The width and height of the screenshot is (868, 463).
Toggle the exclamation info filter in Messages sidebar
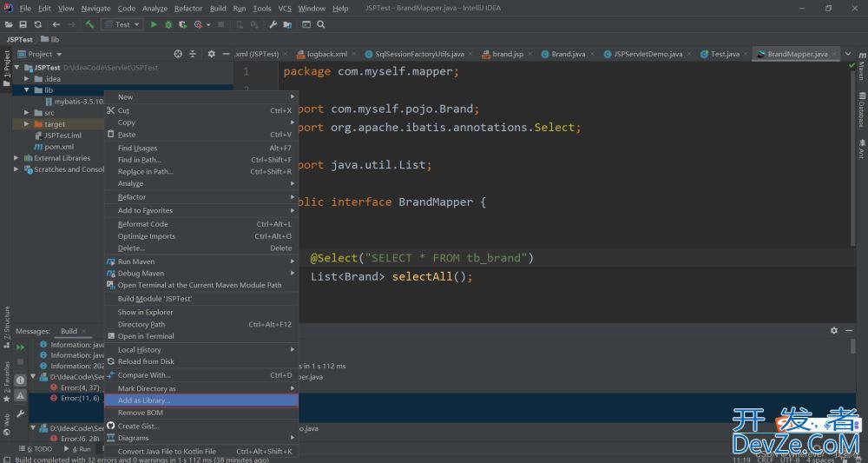[21, 380]
